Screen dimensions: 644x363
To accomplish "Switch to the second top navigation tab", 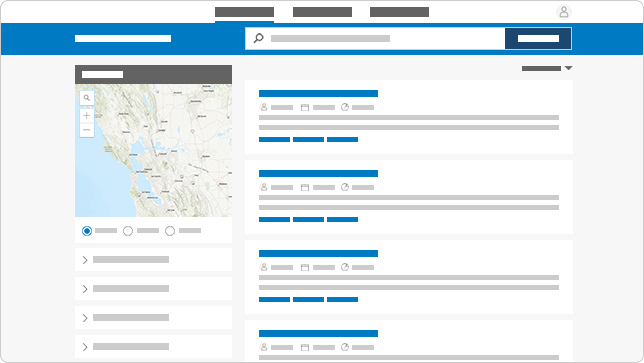I will 322,12.
